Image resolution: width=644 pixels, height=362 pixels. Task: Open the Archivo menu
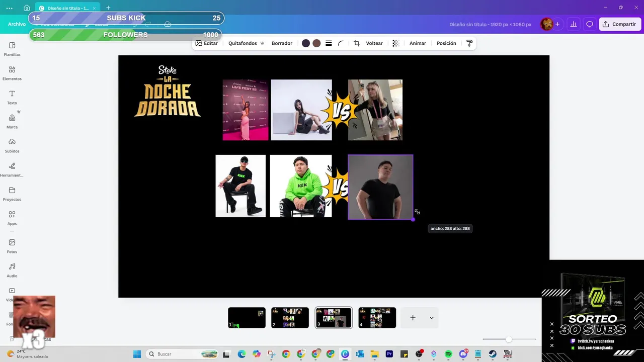pyautogui.click(x=17, y=24)
